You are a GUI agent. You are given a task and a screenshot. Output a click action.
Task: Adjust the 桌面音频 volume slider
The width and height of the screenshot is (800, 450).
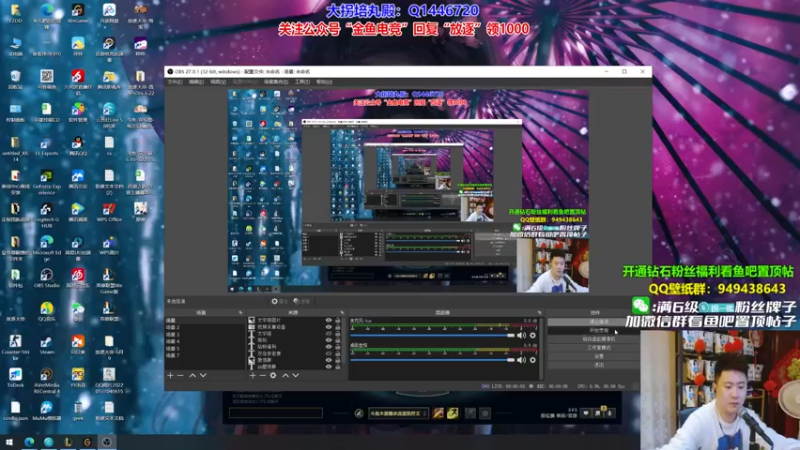tap(432, 360)
